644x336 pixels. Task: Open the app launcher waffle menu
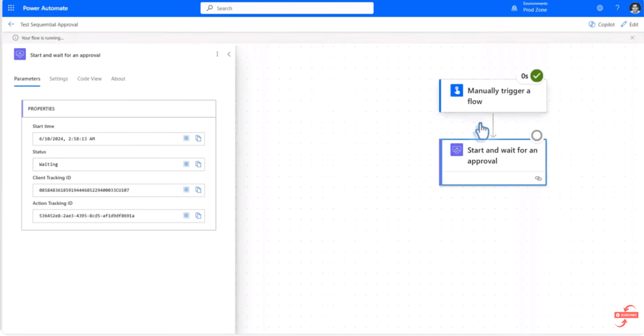pos(11,8)
